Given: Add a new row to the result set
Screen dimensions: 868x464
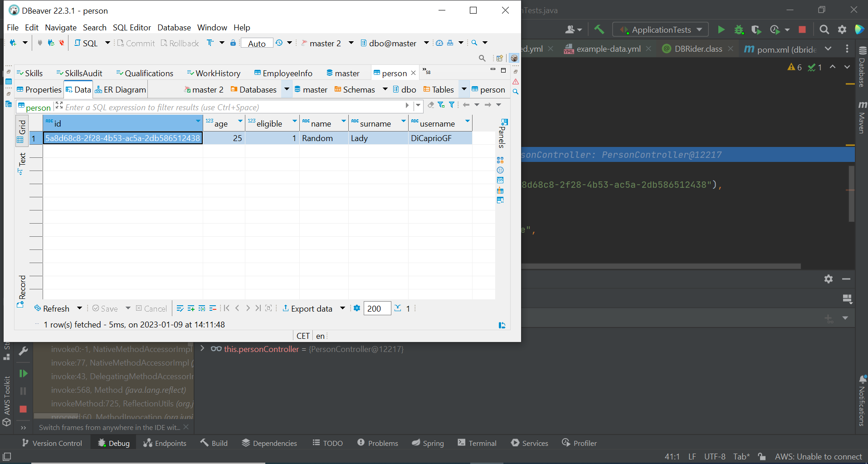Looking at the screenshot, I should coord(190,308).
